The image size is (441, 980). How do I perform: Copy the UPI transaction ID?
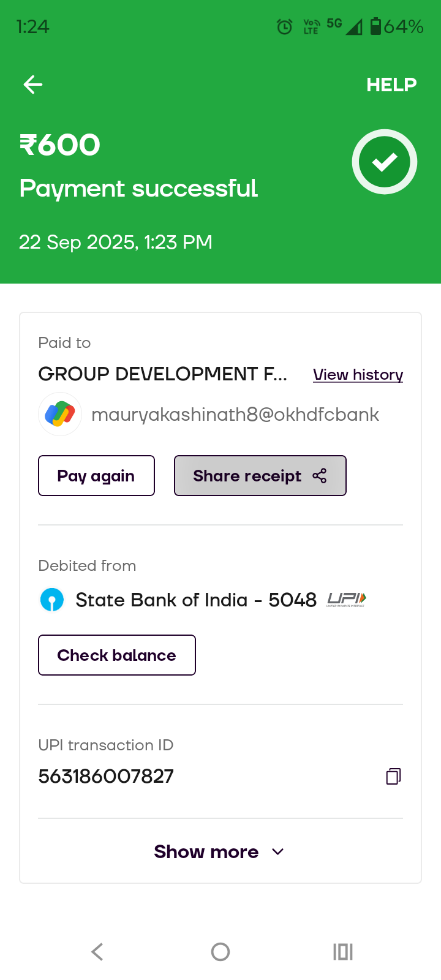click(393, 777)
